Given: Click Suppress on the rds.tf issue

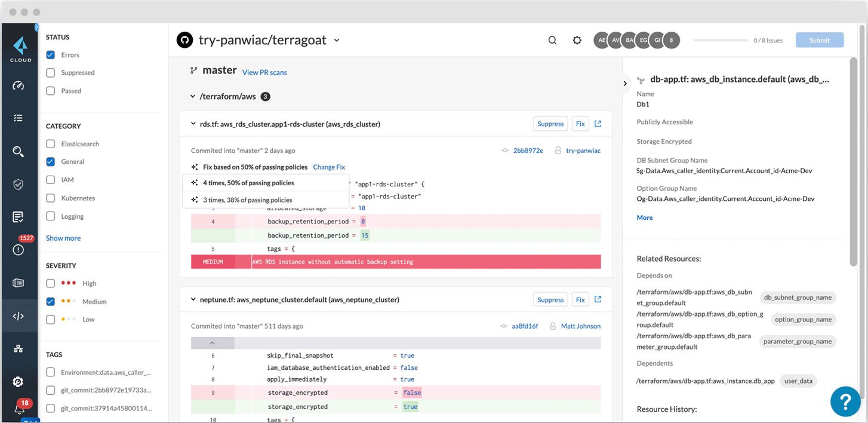Looking at the screenshot, I should point(550,124).
